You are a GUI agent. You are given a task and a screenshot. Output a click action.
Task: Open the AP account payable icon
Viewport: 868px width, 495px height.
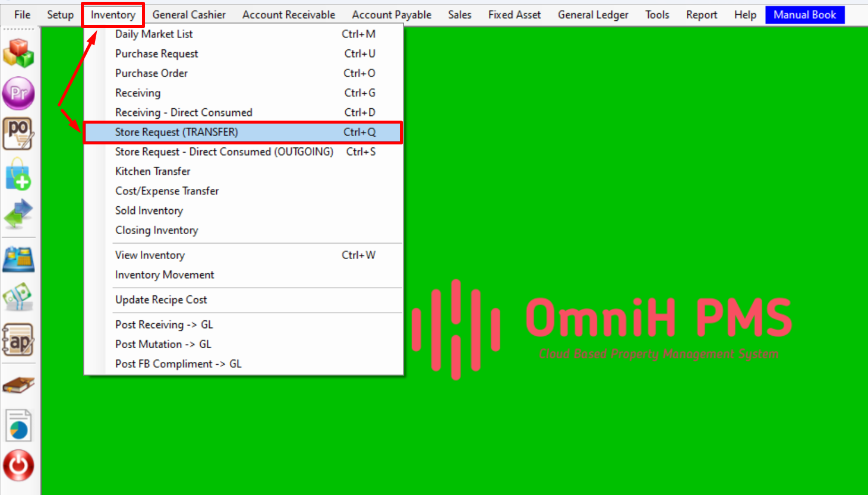click(18, 340)
